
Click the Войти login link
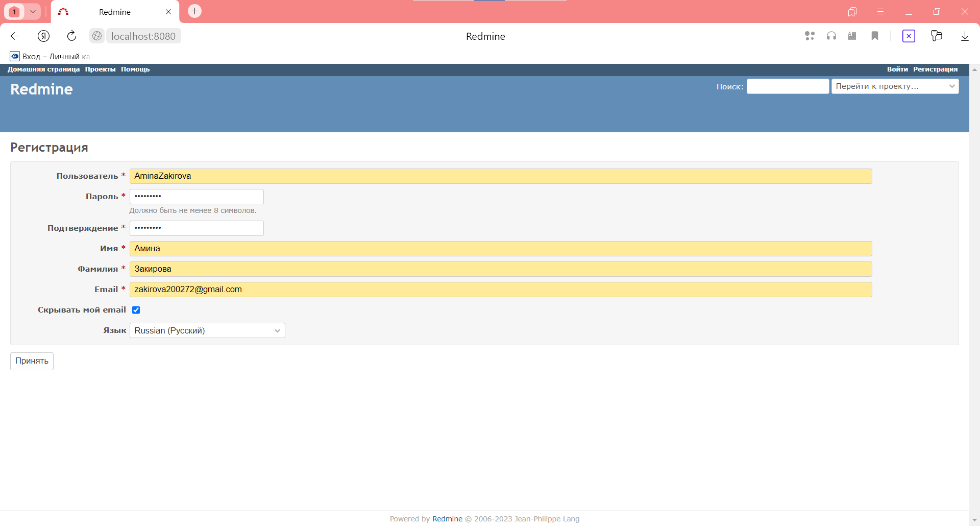897,69
